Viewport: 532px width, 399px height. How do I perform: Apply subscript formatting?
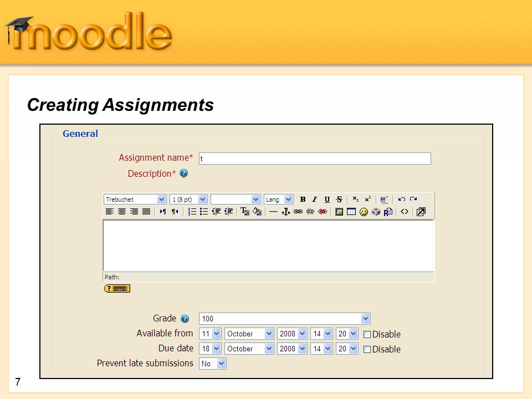(355, 199)
